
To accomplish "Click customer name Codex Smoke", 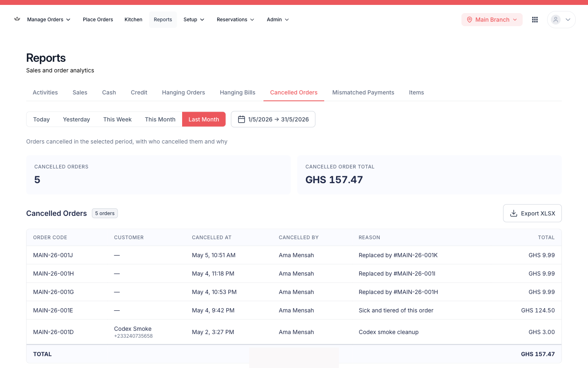I will click(133, 329).
